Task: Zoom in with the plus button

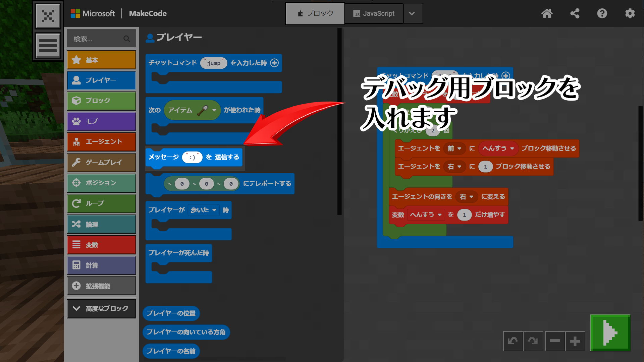Action: click(x=575, y=341)
